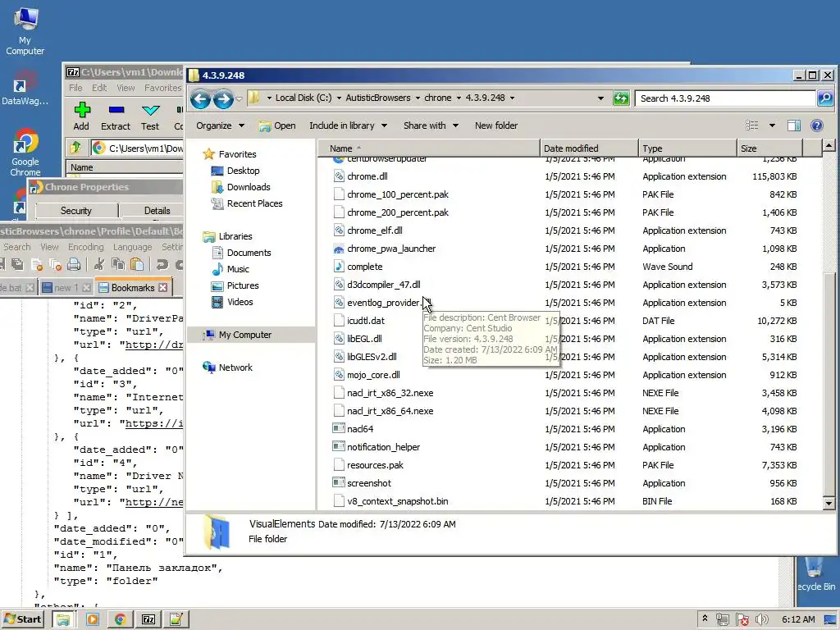Viewport: 840px width, 630px height.
Task: Open My Computer desktop icon
Action: pyautogui.click(x=25, y=31)
